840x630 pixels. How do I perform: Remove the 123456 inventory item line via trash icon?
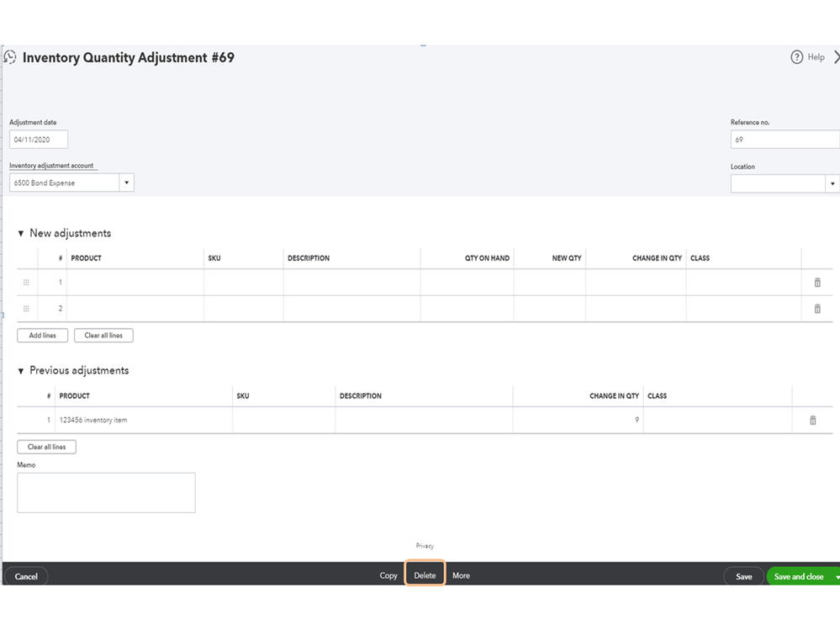[x=813, y=420]
